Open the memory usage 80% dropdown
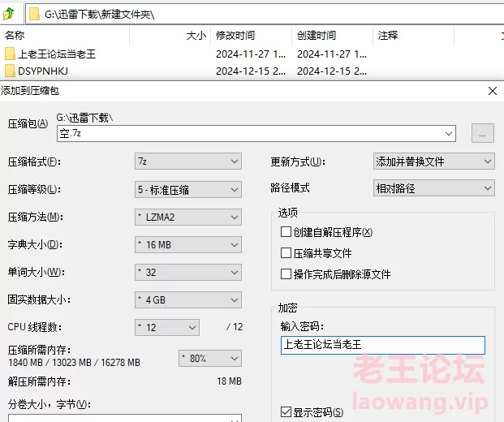 210,359
